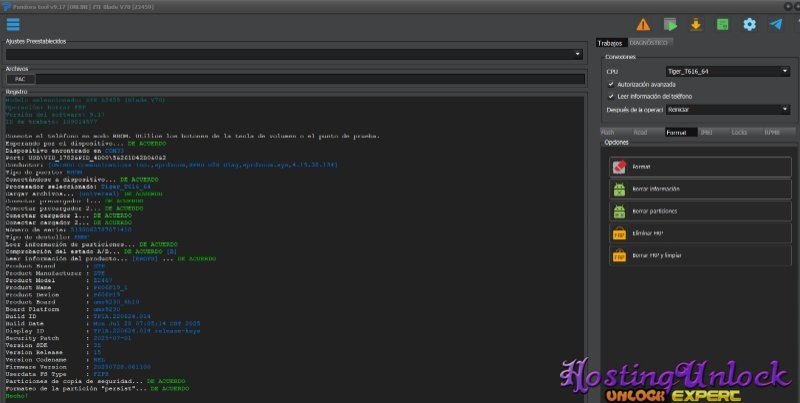Uncheck Leer información del teléfono

pos(610,96)
